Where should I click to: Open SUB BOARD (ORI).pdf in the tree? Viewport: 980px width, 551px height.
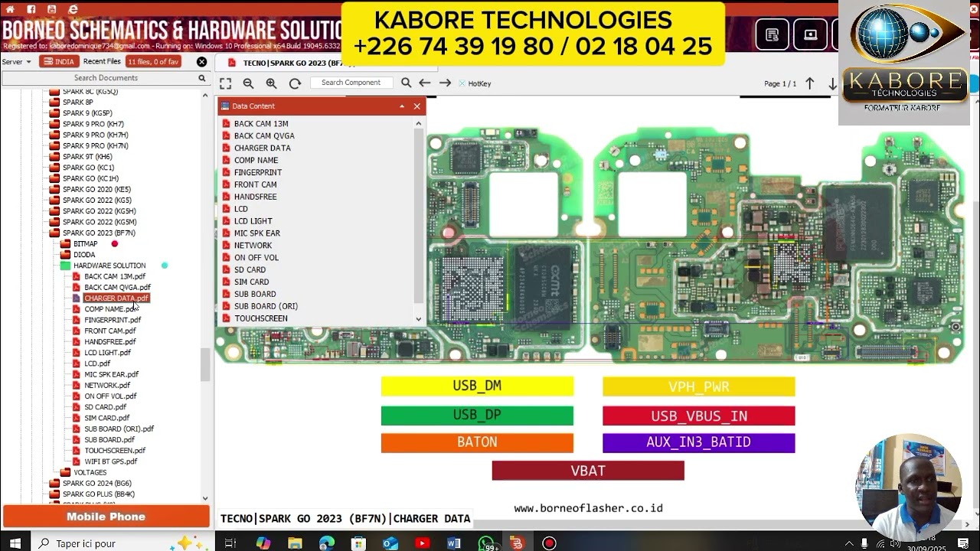(x=119, y=429)
